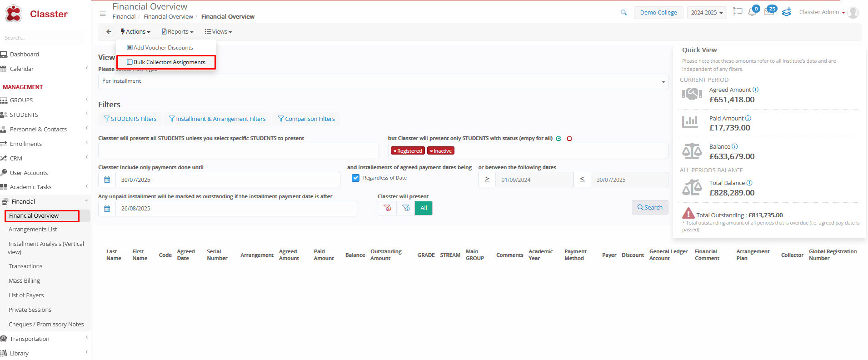Click the magnifier search icon in header

coord(624,13)
